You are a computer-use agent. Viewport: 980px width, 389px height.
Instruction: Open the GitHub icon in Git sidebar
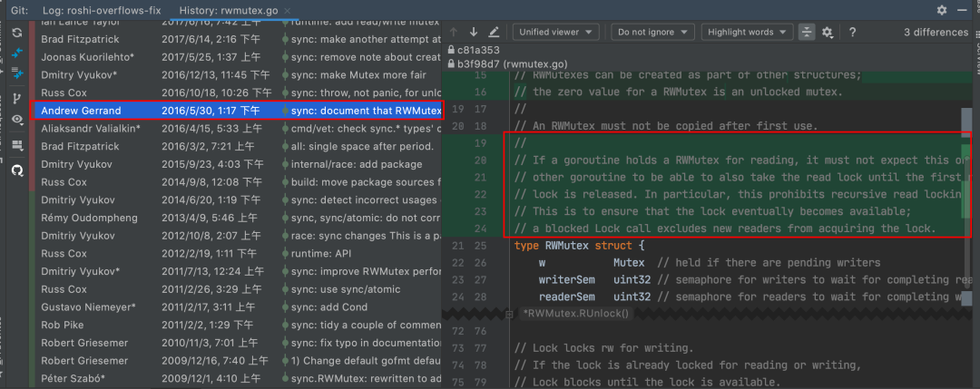[17, 170]
